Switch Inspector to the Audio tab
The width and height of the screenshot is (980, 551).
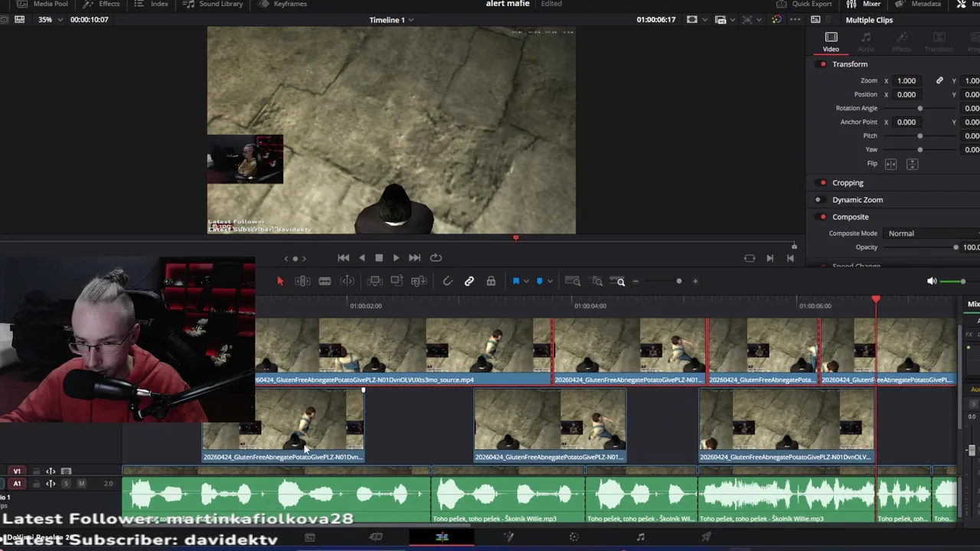866,42
